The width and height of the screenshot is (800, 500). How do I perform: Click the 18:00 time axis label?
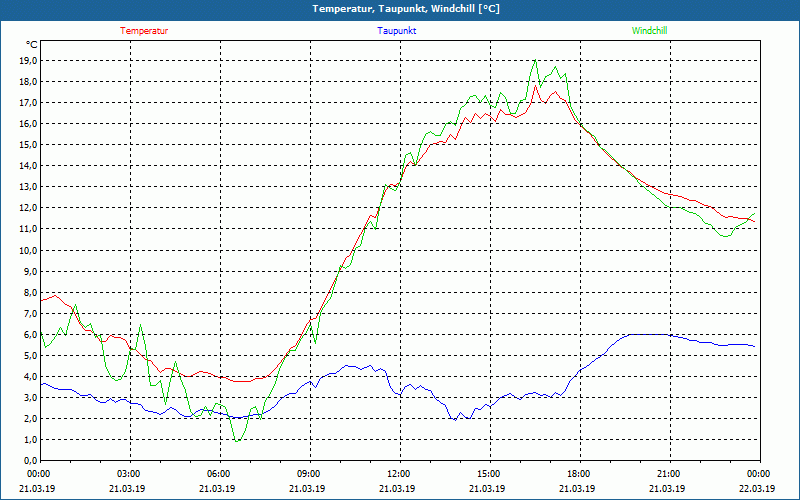coord(580,474)
